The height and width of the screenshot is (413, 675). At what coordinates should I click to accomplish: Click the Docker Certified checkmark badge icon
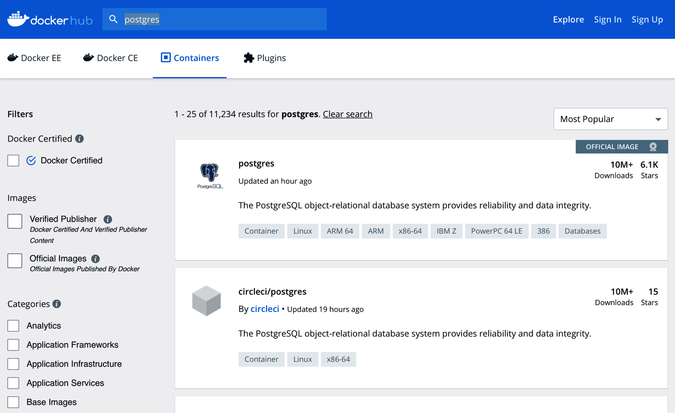click(x=31, y=161)
